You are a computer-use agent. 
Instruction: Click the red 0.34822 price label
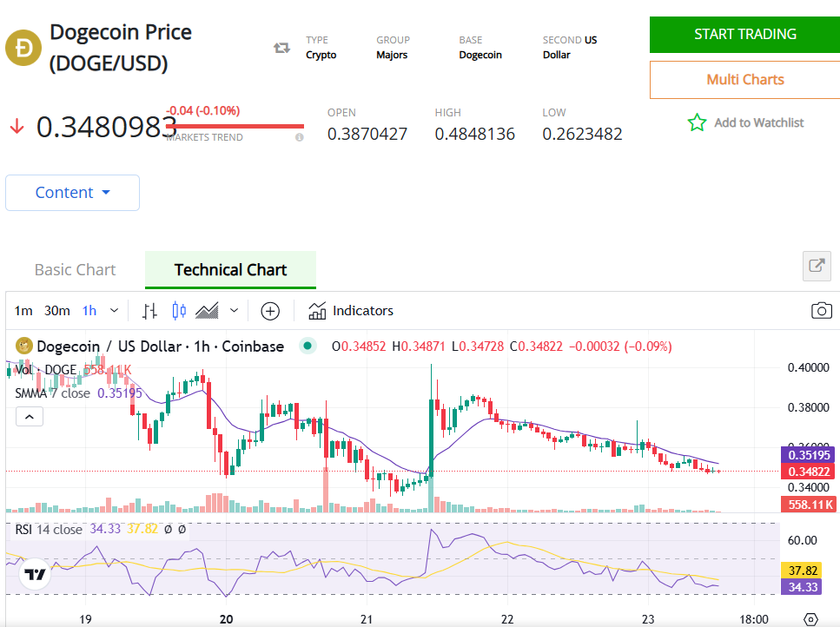pos(809,472)
